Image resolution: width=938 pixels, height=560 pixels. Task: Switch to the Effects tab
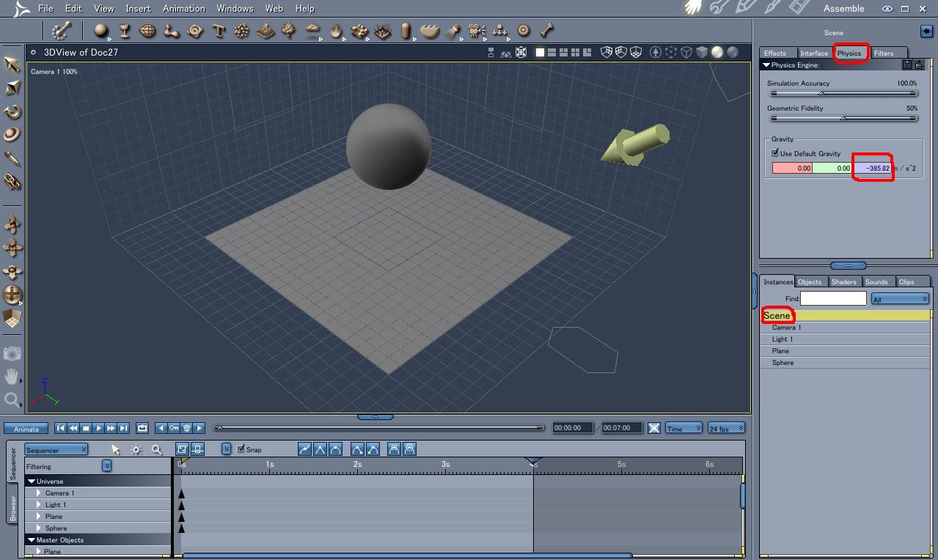point(775,53)
